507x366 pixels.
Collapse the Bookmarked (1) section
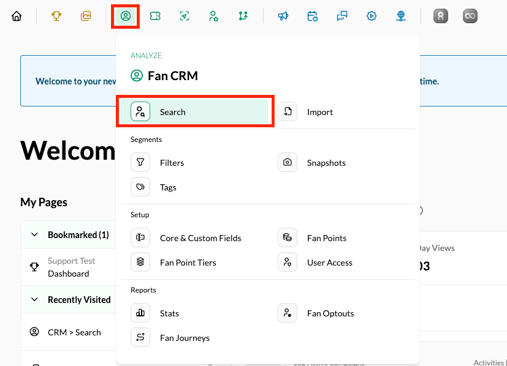coord(35,235)
